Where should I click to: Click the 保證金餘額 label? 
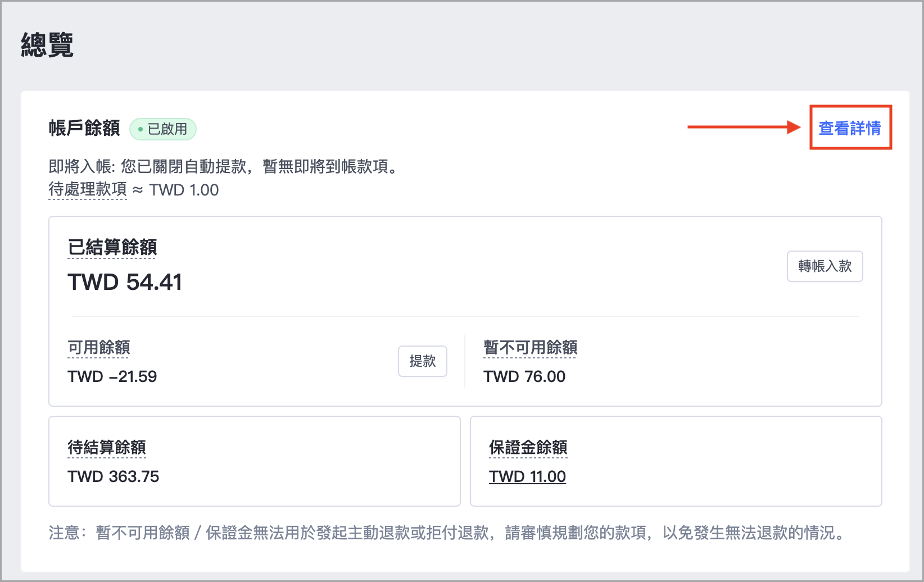tap(528, 447)
